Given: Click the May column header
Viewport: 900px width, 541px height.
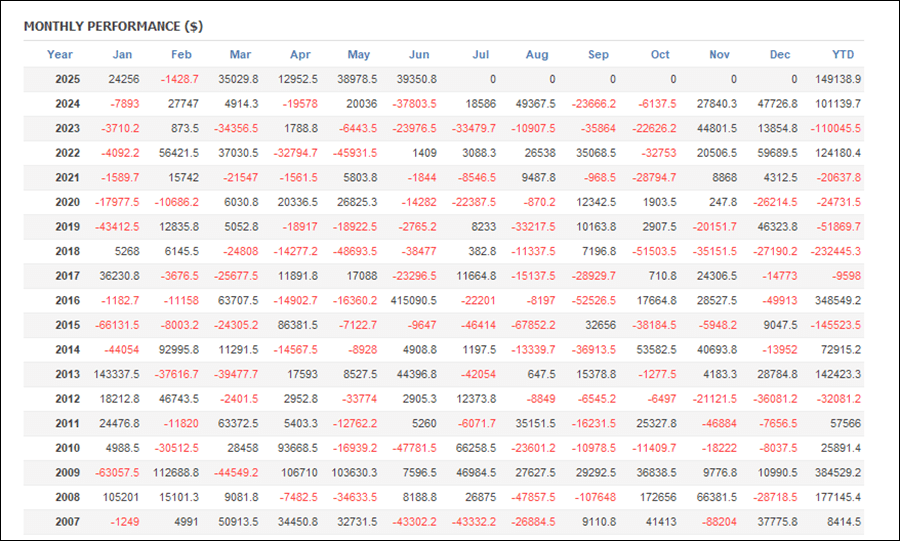Looking at the screenshot, I should click(359, 55).
